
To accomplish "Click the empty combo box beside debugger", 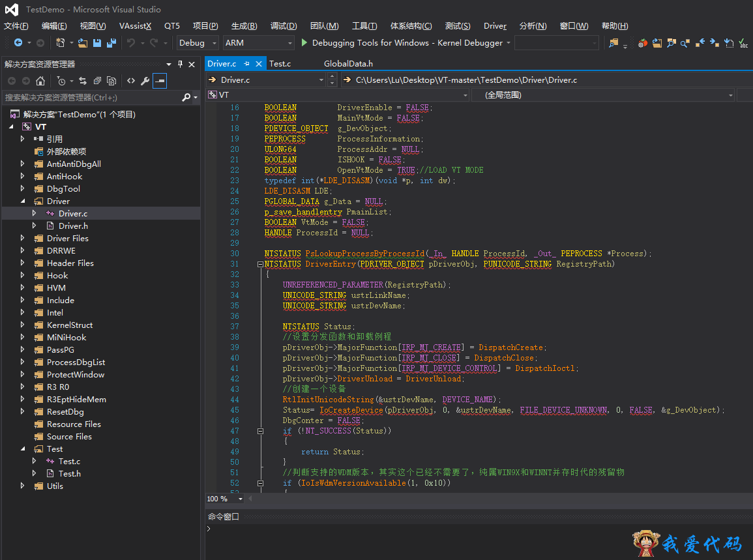I will (x=557, y=43).
